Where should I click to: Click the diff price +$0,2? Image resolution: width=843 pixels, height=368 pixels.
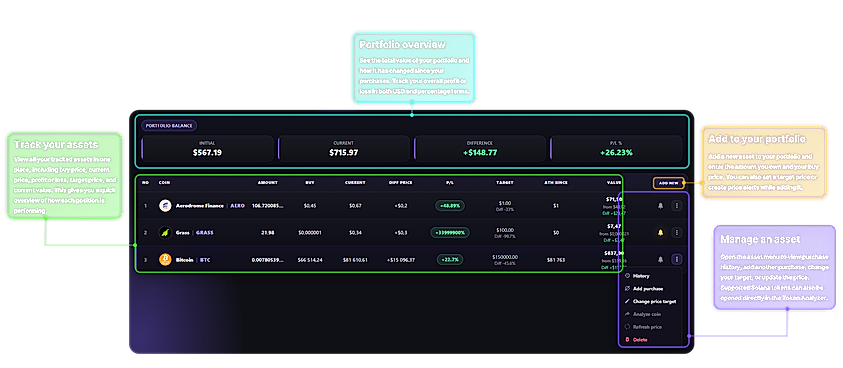[x=401, y=206]
